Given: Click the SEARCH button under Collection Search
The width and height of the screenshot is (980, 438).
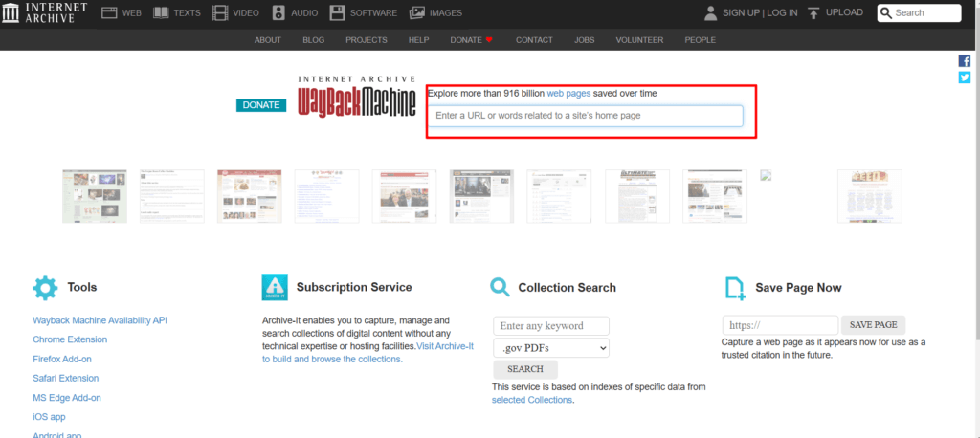Looking at the screenshot, I should coord(525,369).
